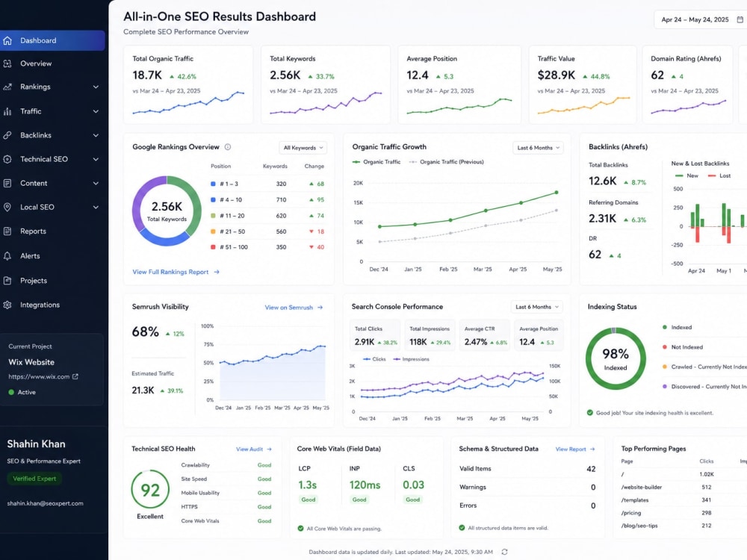Follow the View on Semrush link
This screenshot has height=560, width=747.
click(x=294, y=308)
